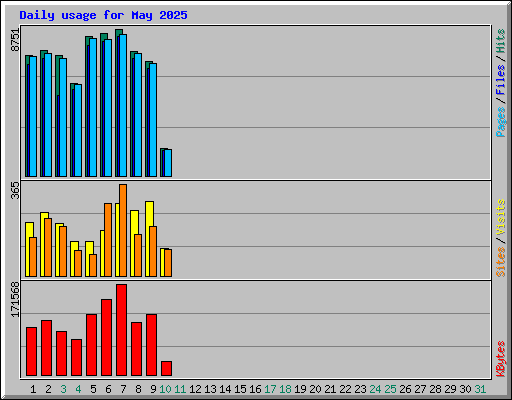The height and width of the screenshot is (400, 512).
Task: Click green day 3 axis label
Action: pos(63,389)
